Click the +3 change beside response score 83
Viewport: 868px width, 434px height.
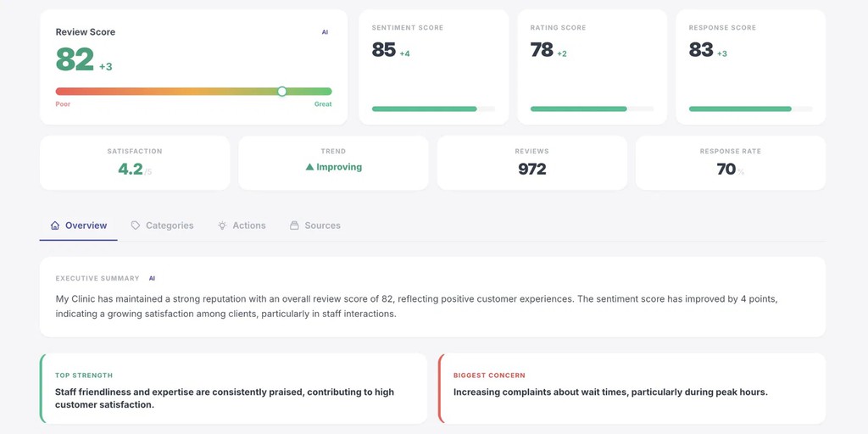722,53
